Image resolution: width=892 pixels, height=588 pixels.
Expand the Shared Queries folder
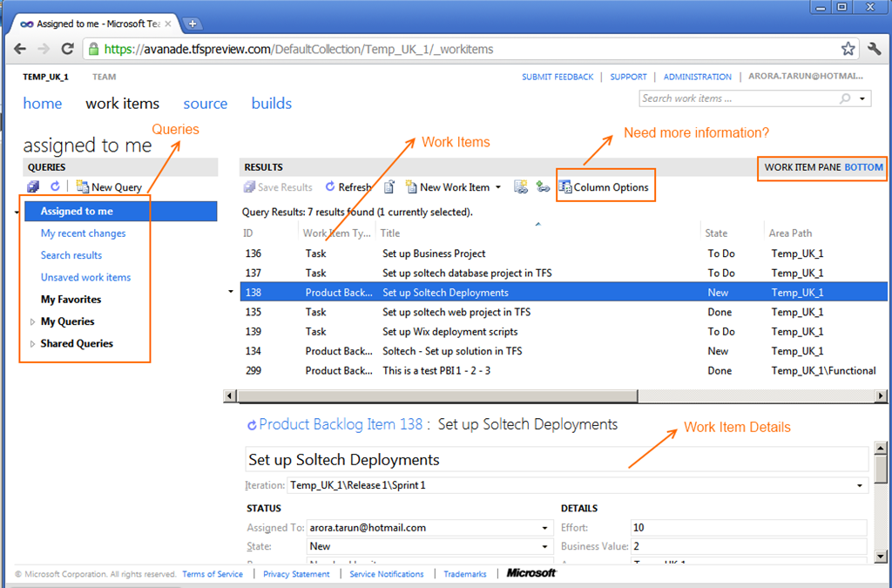tap(32, 344)
